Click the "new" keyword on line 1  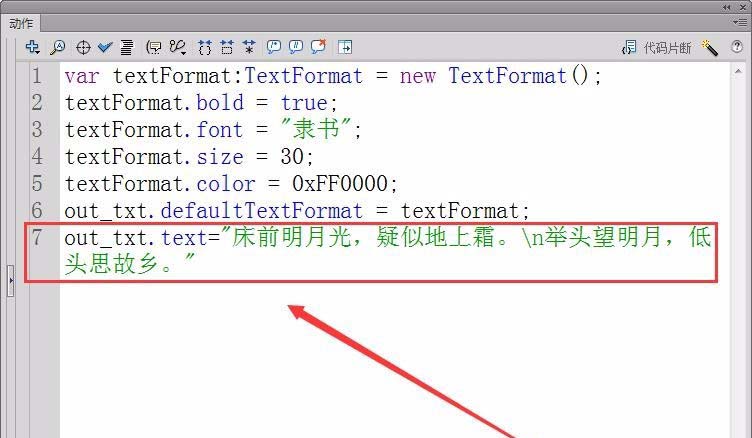pyautogui.click(x=418, y=76)
